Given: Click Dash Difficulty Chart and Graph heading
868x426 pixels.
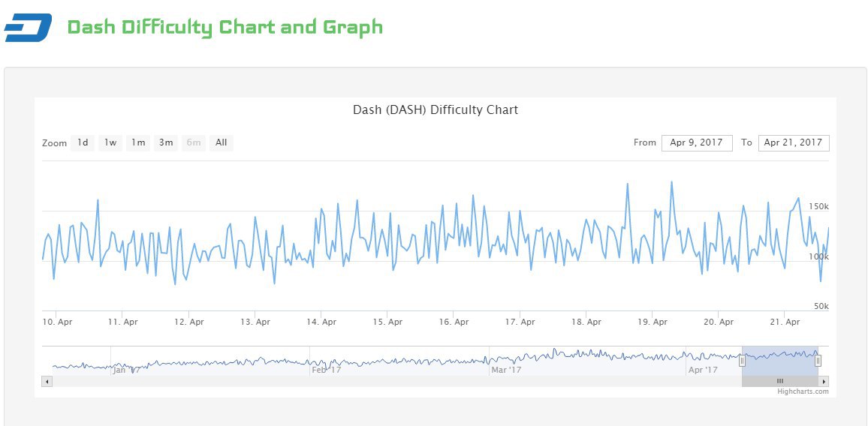Looking at the screenshot, I should [225, 27].
